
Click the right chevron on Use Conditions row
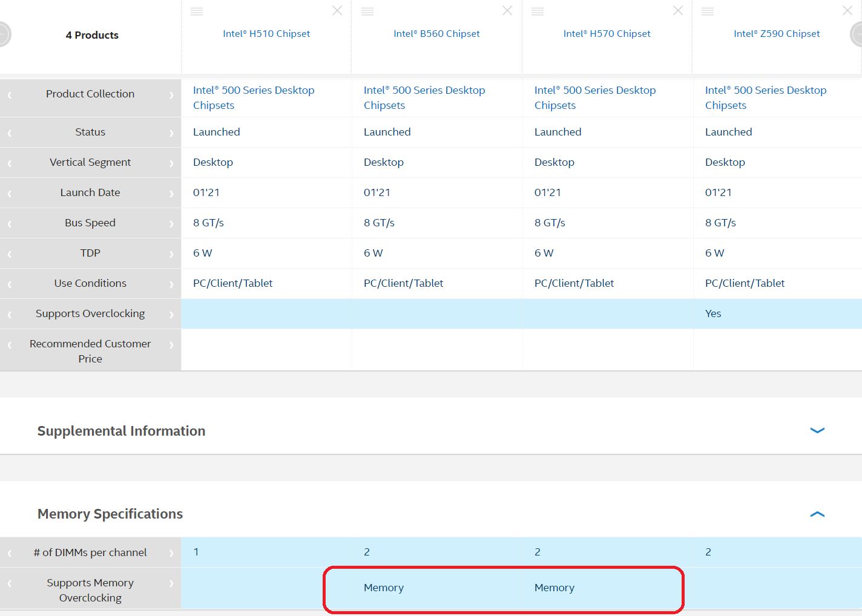[x=171, y=284]
